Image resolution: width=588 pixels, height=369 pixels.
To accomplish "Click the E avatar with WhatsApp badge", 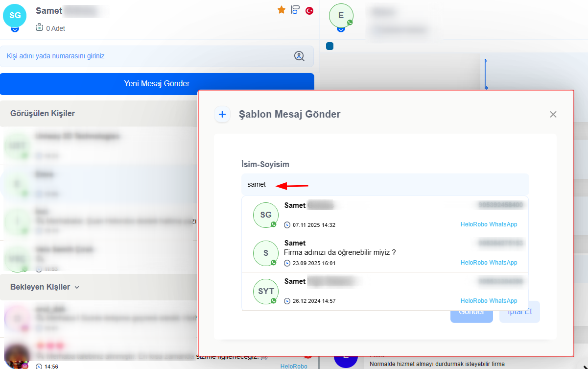I will click(x=341, y=15).
